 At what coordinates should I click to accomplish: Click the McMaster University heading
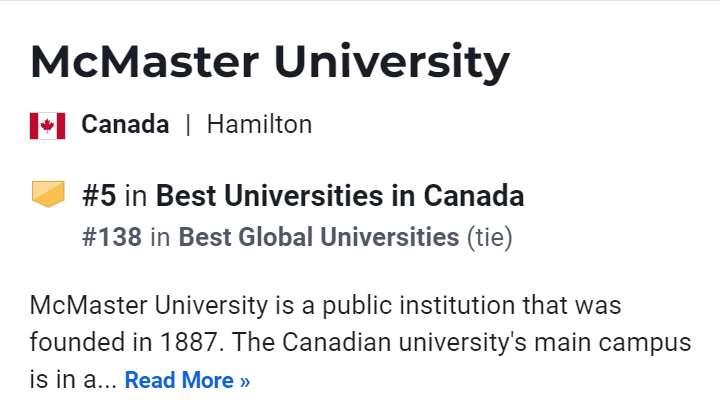coord(270,62)
